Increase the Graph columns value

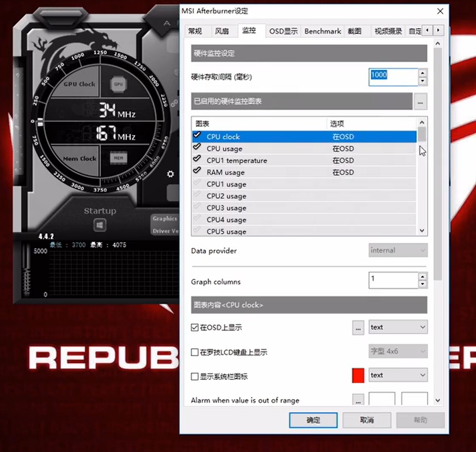pyautogui.click(x=422, y=277)
